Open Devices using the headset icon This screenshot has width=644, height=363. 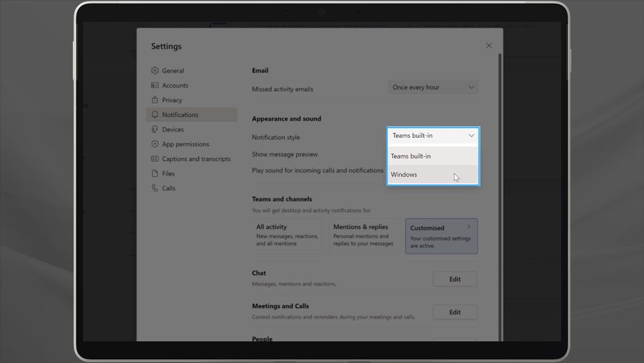(x=155, y=130)
